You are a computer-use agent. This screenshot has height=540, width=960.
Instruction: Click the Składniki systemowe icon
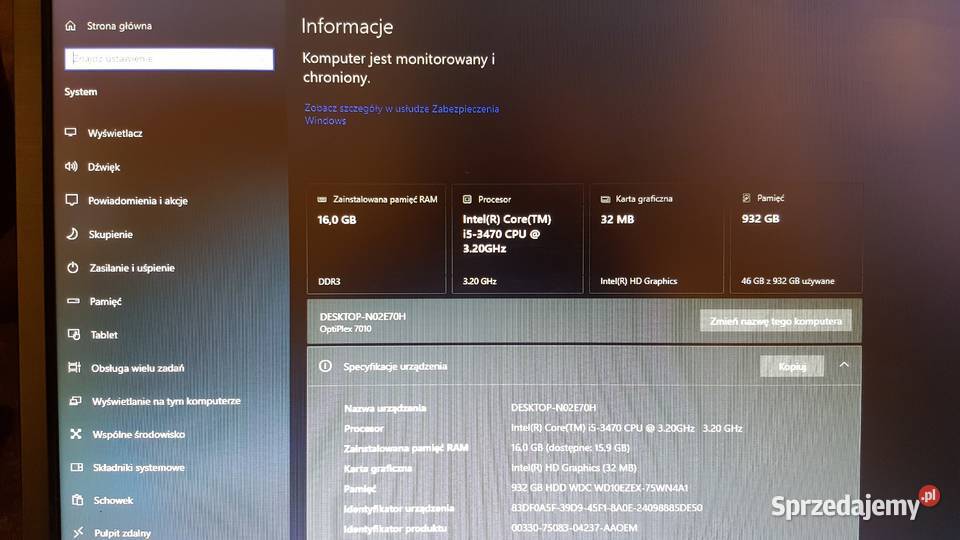[77, 467]
